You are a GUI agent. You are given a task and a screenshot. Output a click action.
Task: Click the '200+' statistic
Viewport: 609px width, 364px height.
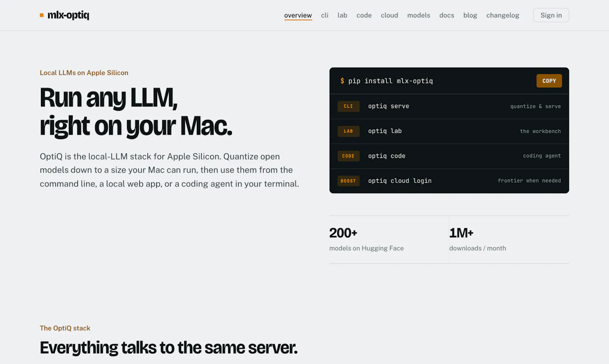(x=343, y=233)
